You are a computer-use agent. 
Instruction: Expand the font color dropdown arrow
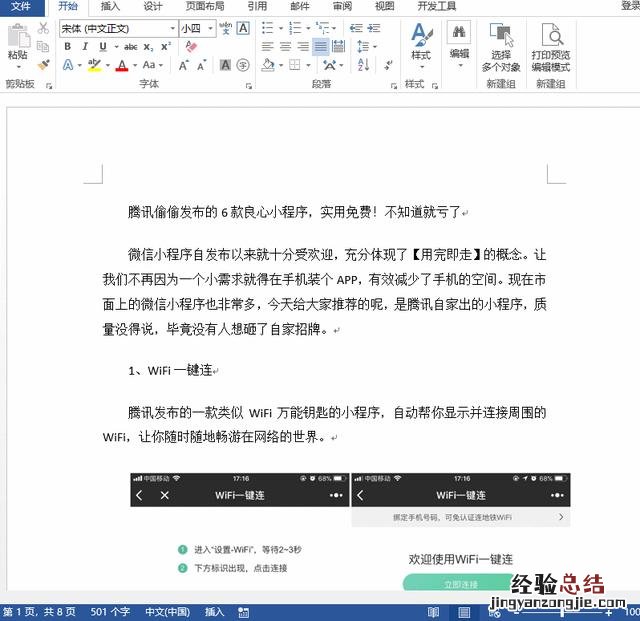pos(135,65)
